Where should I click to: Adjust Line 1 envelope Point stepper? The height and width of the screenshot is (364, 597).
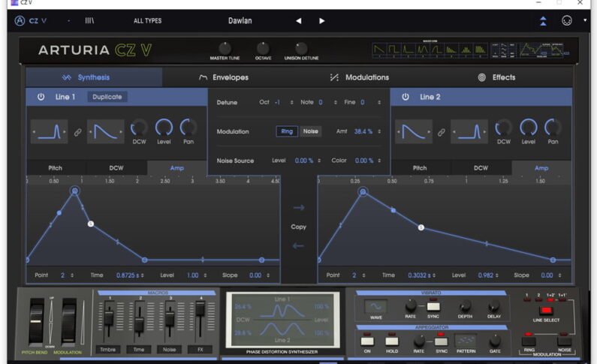(72, 275)
